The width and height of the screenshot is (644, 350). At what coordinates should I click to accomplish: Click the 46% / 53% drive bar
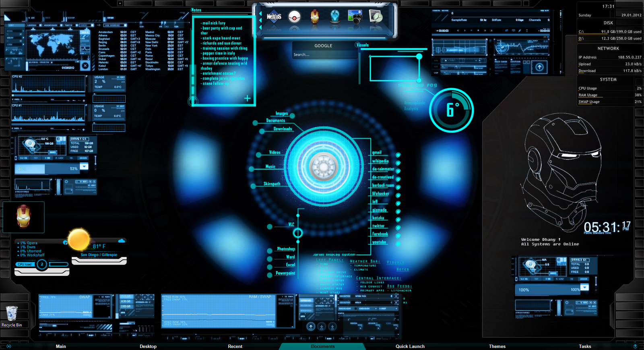coord(47,169)
